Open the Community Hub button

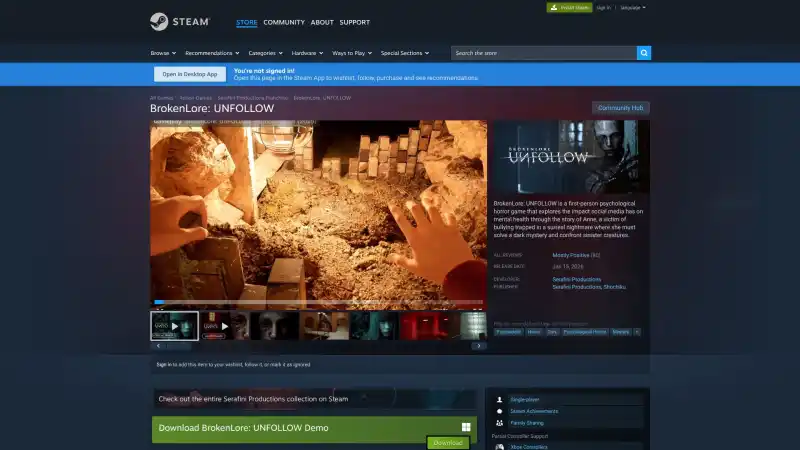point(620,107)
